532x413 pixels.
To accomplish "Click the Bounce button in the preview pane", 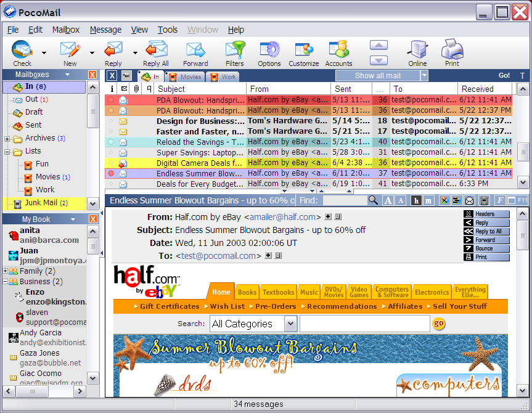I will click(x=486, y=248).
